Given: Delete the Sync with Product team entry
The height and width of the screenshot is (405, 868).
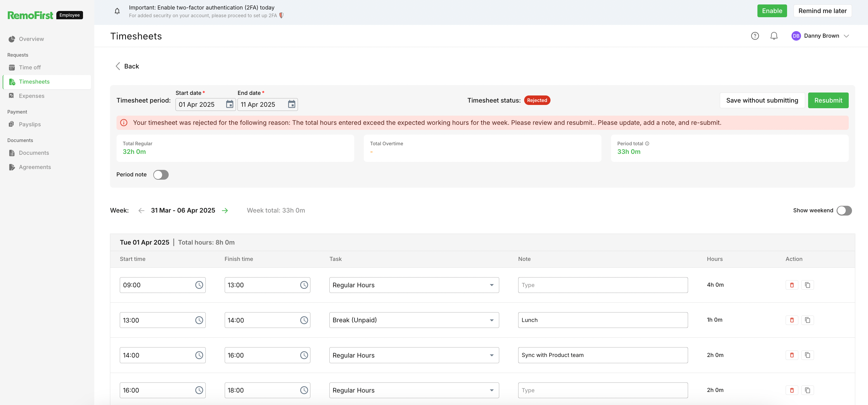Looking at the screenshot, I should (792, 355).
